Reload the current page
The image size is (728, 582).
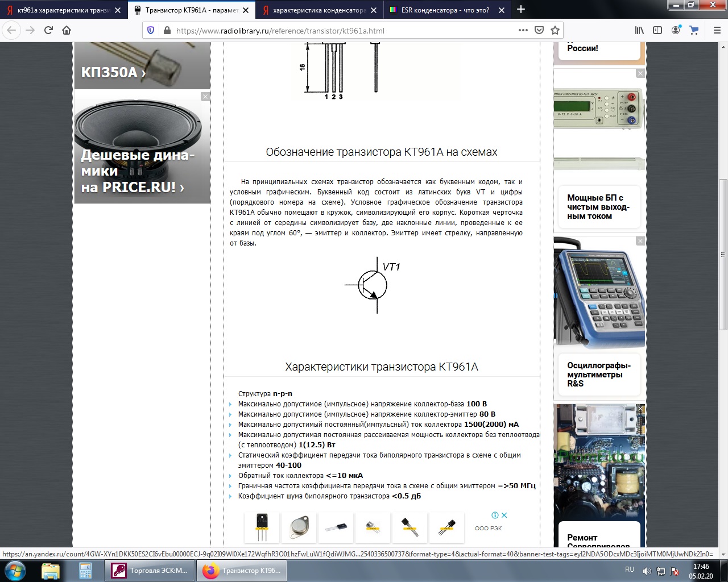(48, 31)
